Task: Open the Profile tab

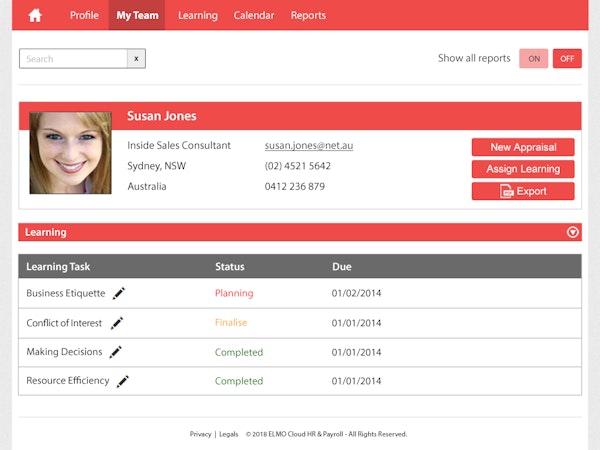Action: [x=84, y=15]
